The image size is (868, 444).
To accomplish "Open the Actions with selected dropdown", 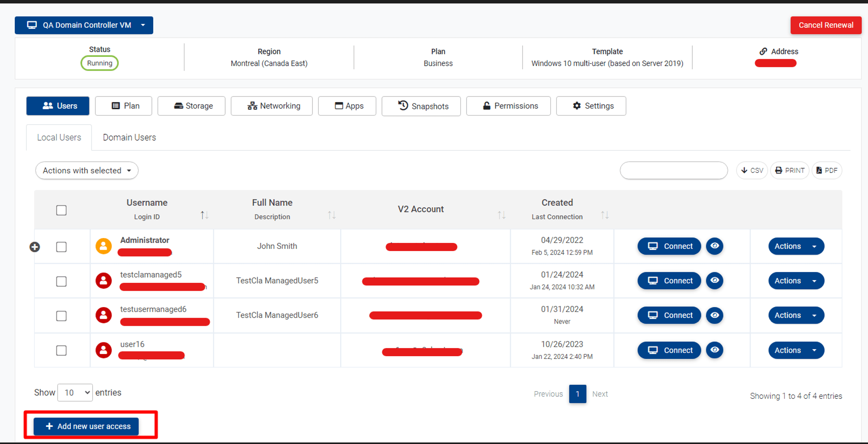I will point(86,170).
